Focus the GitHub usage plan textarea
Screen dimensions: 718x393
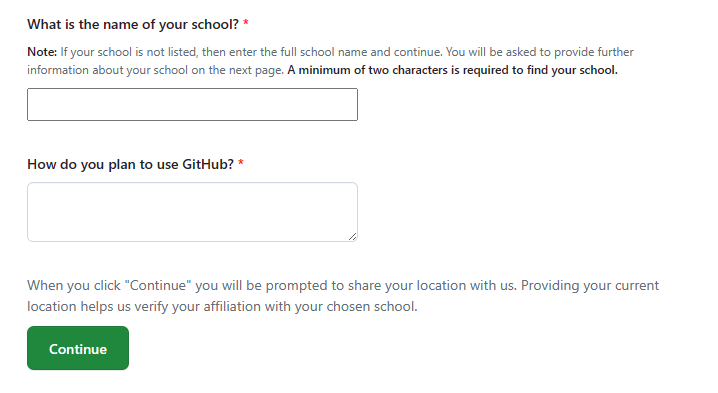(192, 212)
